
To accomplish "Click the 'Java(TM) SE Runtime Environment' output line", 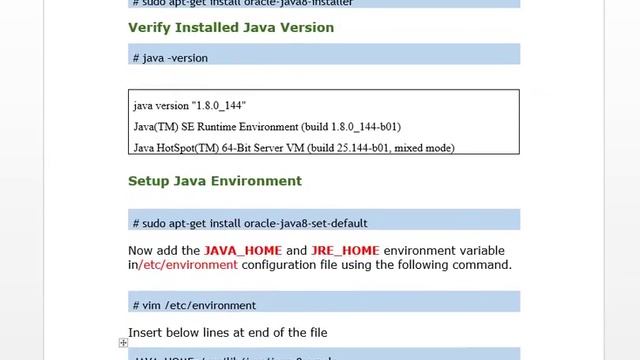I will click(267, 127).
